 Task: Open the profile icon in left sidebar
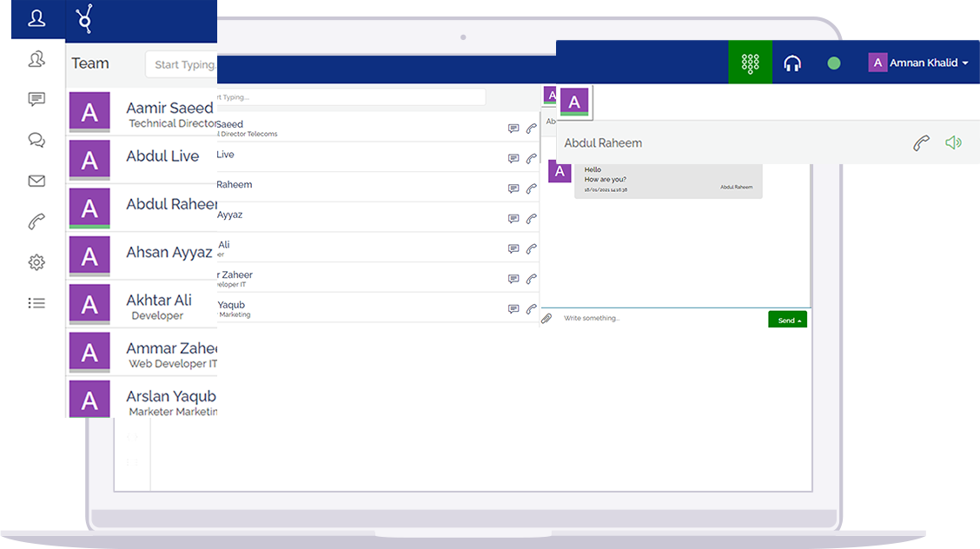coord(36,18)
